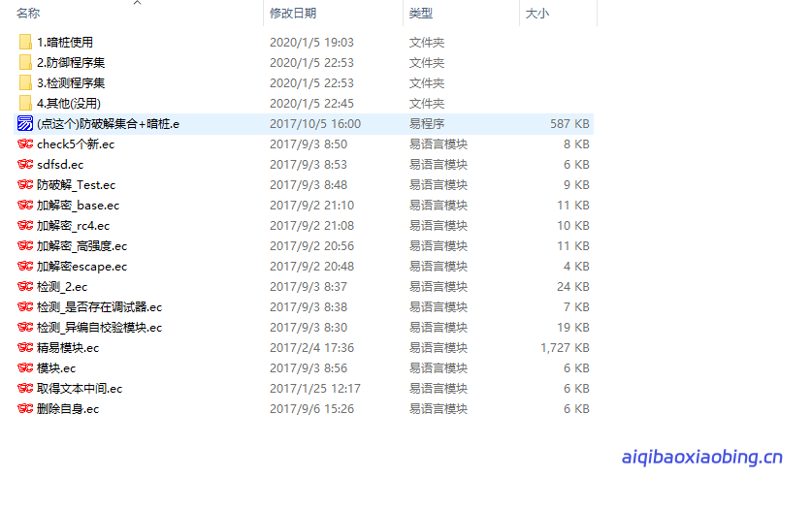The image size is (812, 510).
Task: Click date 2017/9/2 20:48
Action: click(311, 266)
